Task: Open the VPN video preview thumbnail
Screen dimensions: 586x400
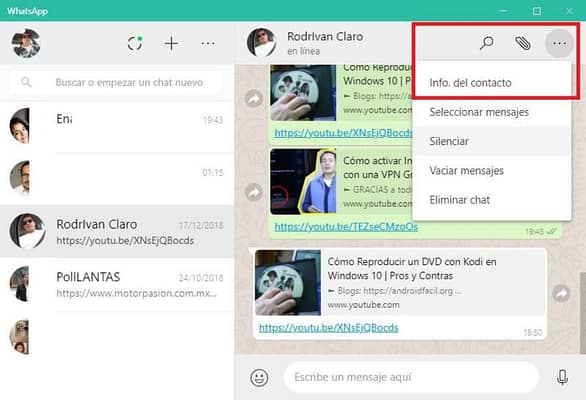Action: (x=303, y=181)
